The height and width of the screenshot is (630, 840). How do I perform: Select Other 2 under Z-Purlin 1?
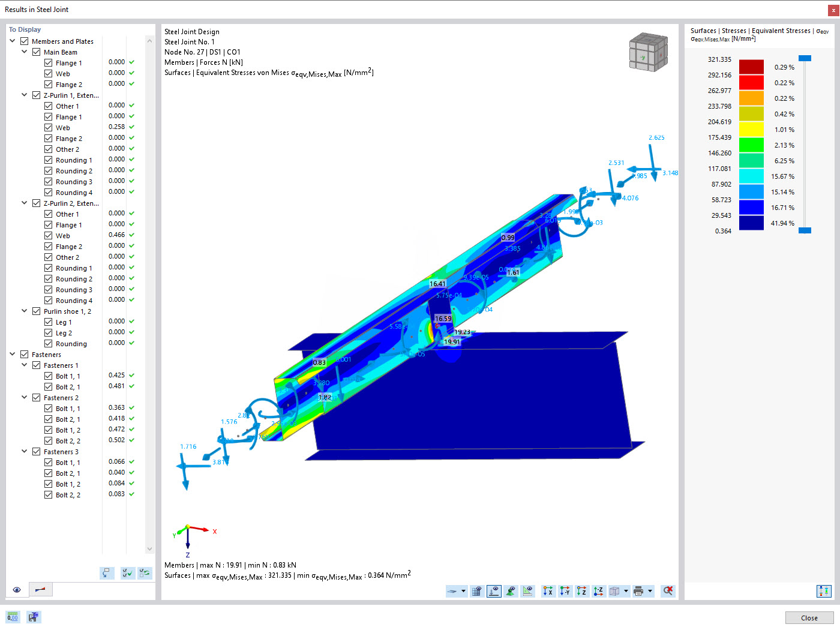pyautogui.click(x=67, y=149)
